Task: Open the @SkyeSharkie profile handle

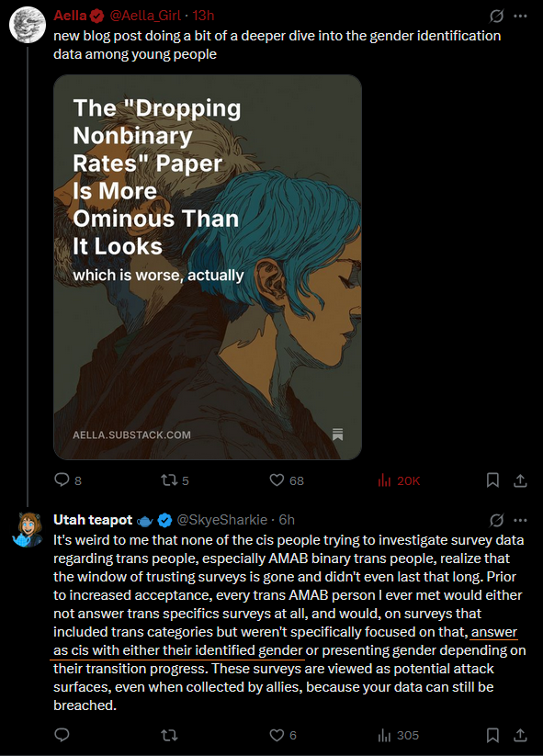Action: pyautogui.click(x=221, y=520)
